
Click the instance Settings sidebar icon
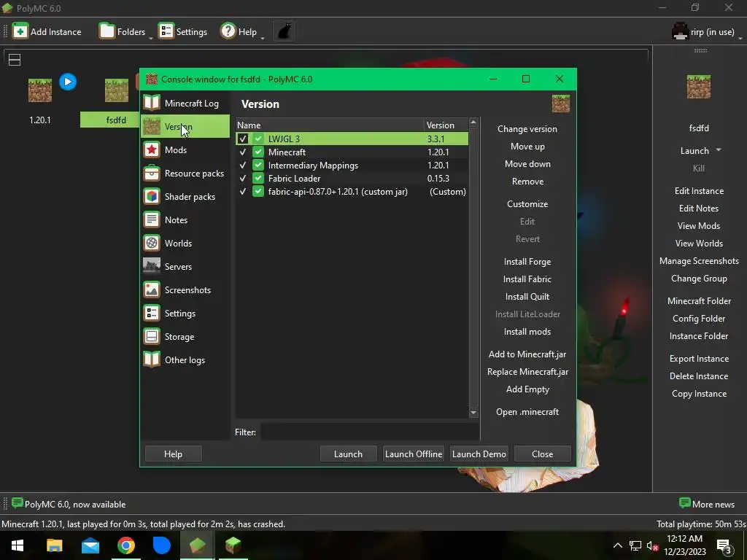click(152, 313)
